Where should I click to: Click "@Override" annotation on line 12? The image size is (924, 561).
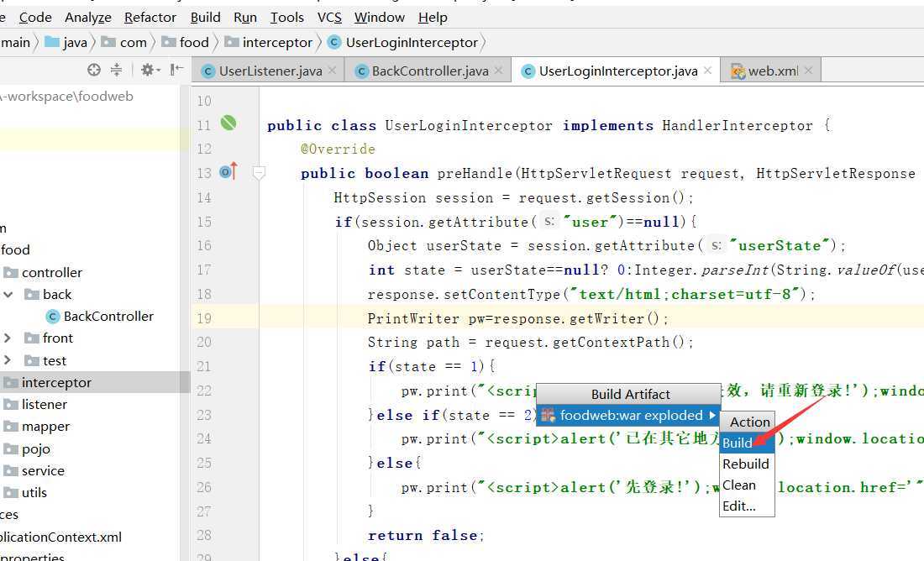pos(338,149)
